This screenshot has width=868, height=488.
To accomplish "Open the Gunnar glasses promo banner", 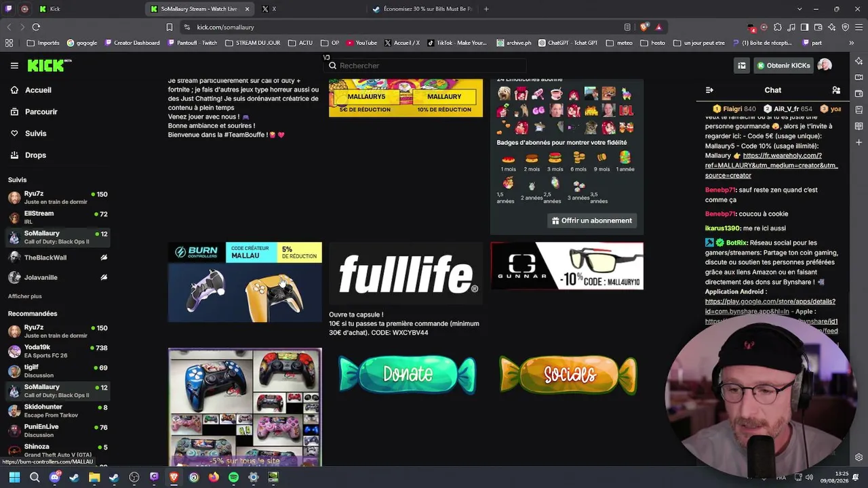I will click(x=567, y=266).
